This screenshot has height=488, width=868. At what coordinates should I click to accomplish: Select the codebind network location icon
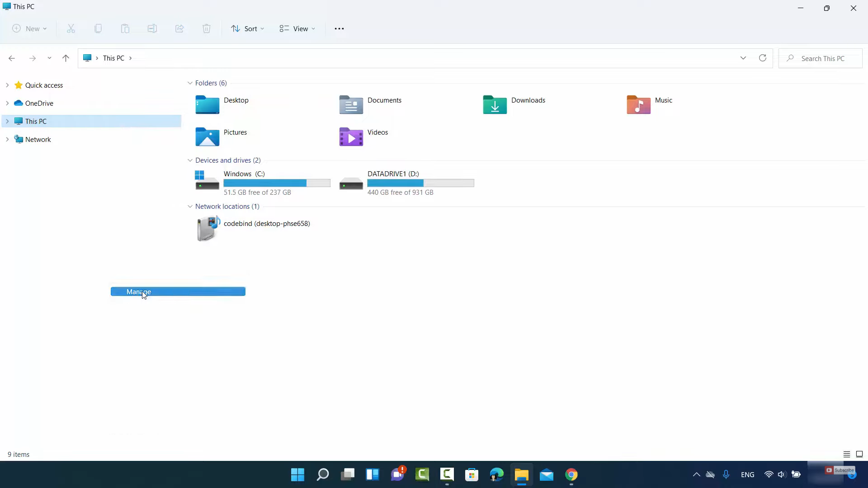pos(208,228)
